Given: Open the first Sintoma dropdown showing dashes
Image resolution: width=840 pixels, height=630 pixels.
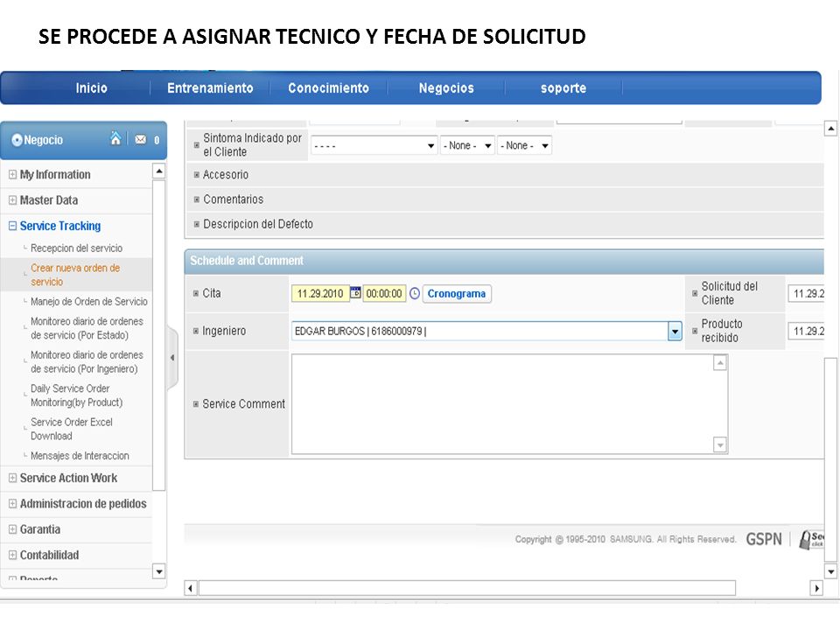Looking at the screenshot, I should [x=374, y=146].
